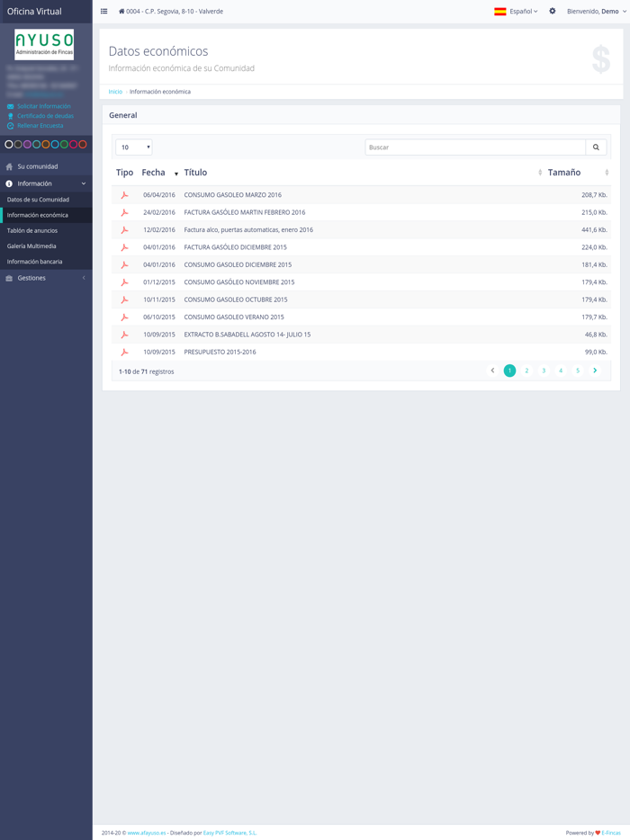This screenshot has height=840, width=630.
Task: Click the Oficina Virtual header title
Action: [x=34, y=12]
